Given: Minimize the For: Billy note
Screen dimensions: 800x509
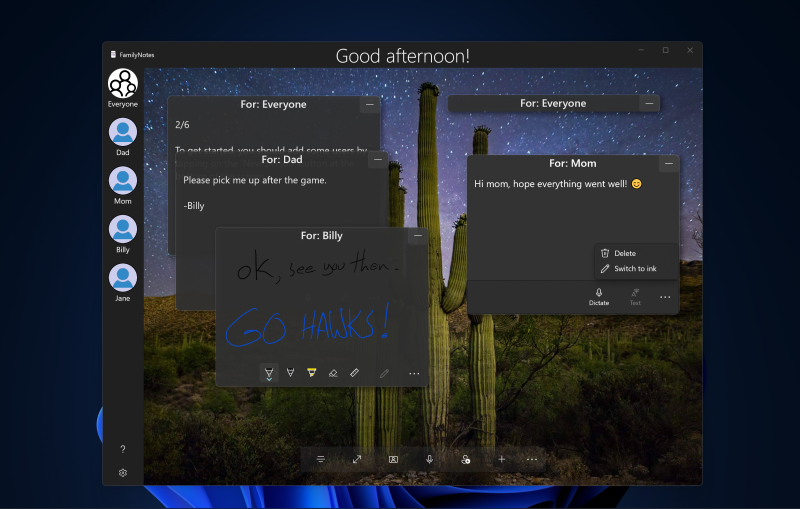Looking at the screenshot, I should click(x=418, y=236).
